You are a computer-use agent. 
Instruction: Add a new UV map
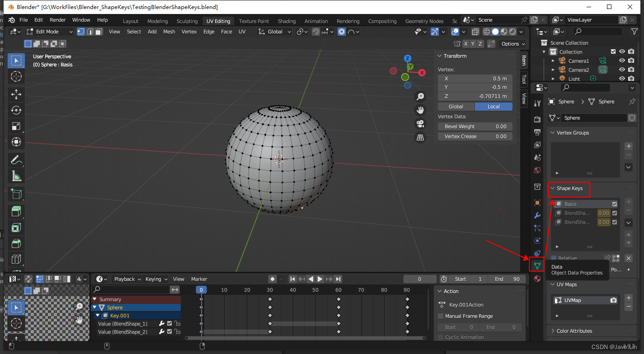(x=628, y=298)
